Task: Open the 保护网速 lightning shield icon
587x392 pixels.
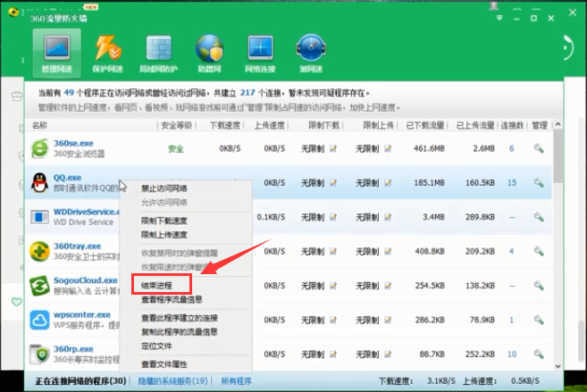Action: click(105, 52)
